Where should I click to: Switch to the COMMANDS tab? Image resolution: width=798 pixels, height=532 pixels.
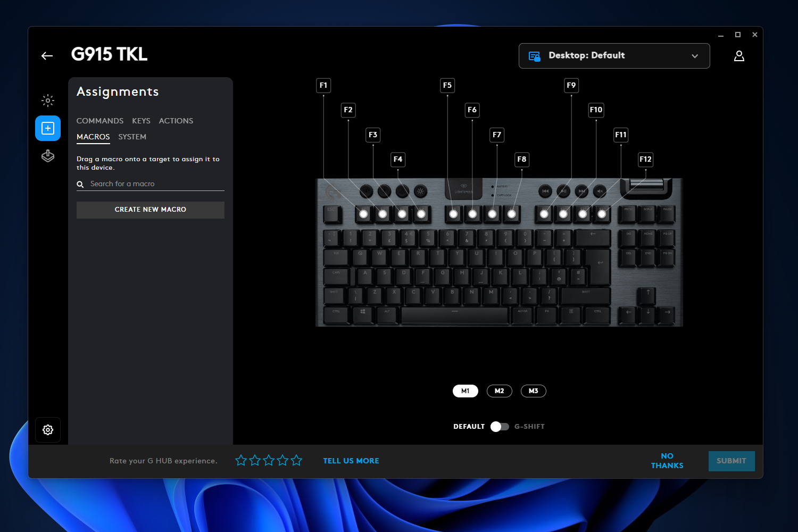(100, 121)
